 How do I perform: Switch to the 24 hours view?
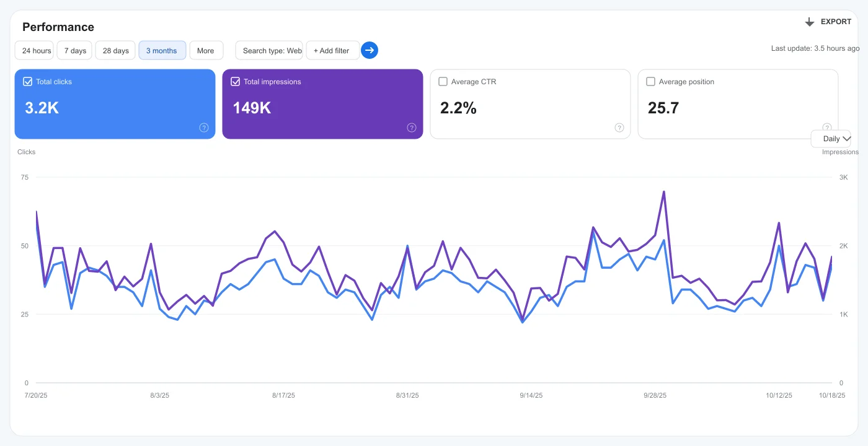tap(34, 50)
